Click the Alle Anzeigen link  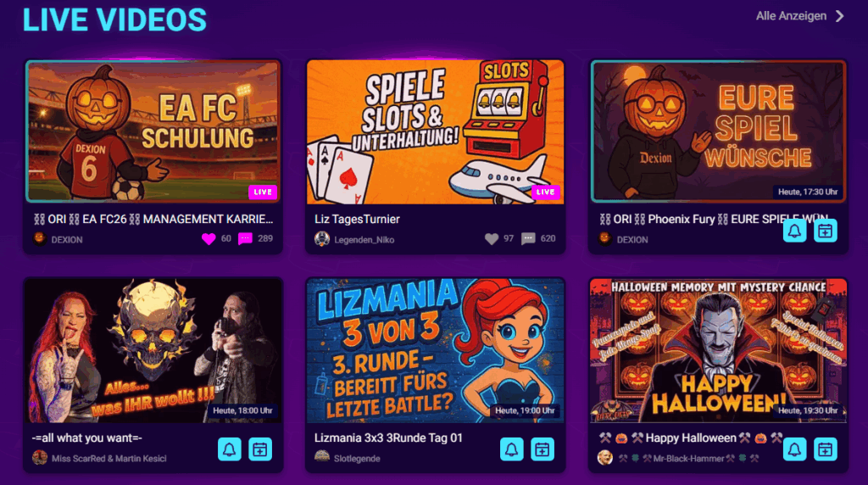tap(791, 16)
